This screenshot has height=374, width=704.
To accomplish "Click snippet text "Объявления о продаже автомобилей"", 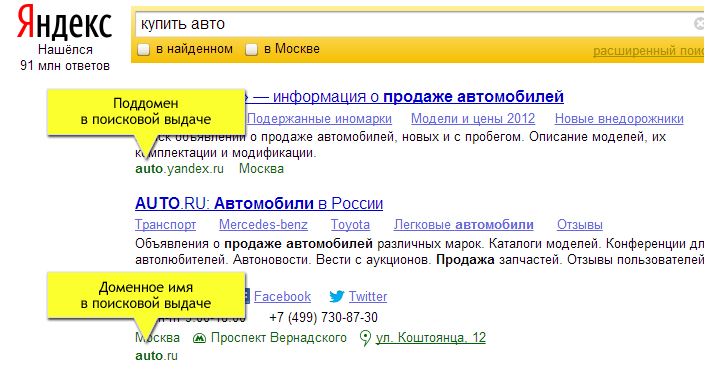I will (x=254, y=244).
